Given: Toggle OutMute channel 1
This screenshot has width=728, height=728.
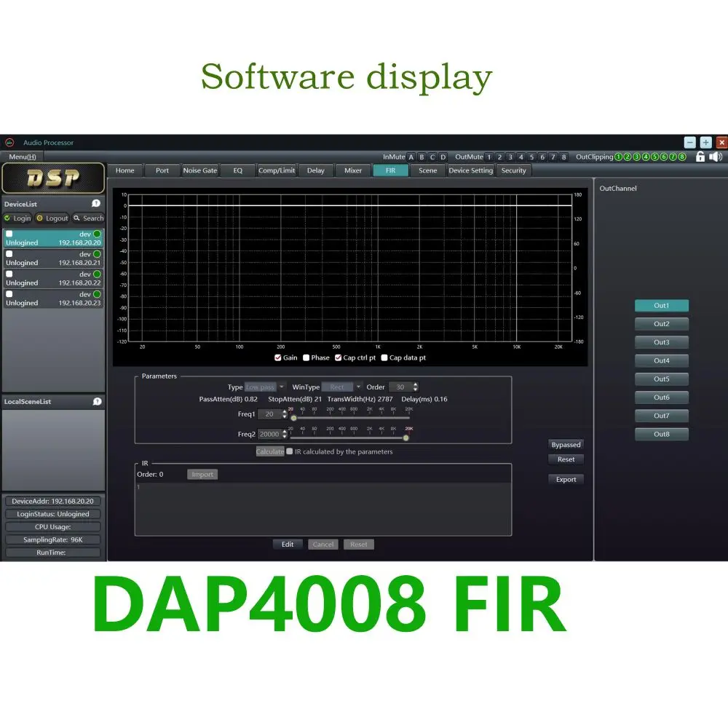Looking at the screenshot, I should pyautogui.click(x=489, y=157).
